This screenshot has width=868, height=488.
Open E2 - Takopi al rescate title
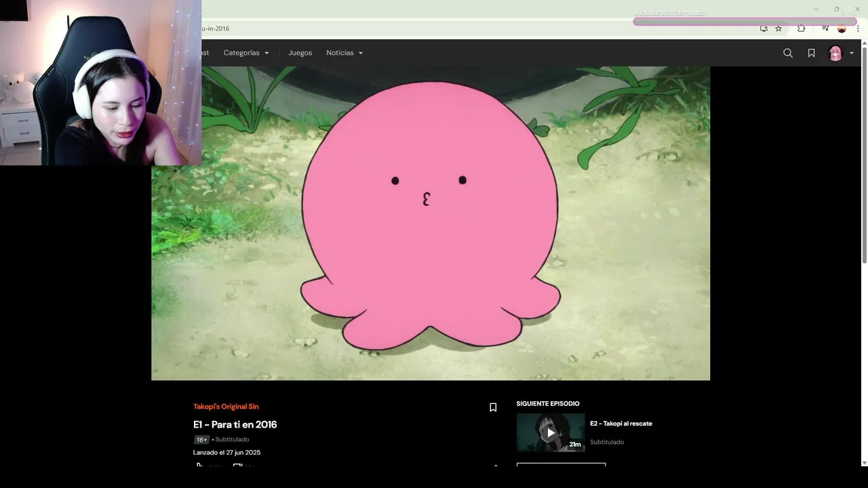pyautogui.click(x=621, y=424)
